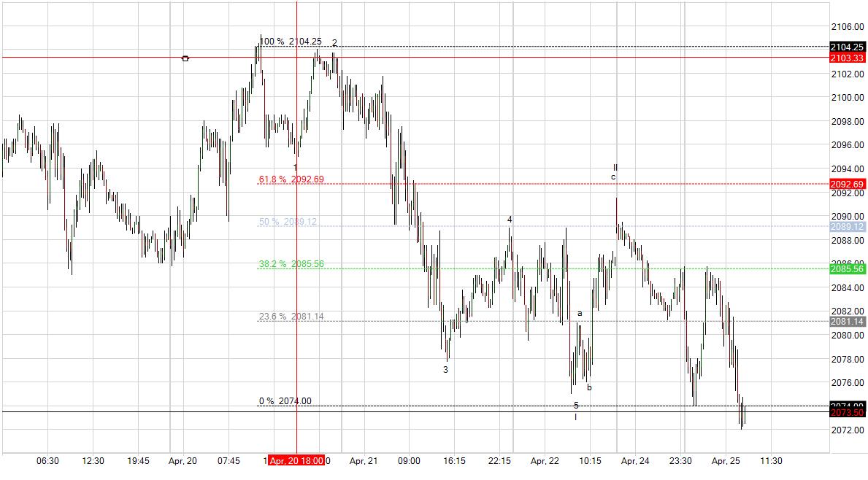The width and height of the screenshot is (868, 480).
Task: Click the 2096.00 price axis value
Action: pyautogui.click(x=848, y=145)
